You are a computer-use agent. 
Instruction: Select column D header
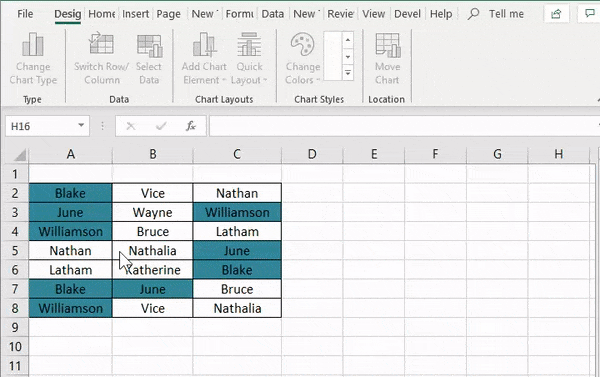pos(312,154)
